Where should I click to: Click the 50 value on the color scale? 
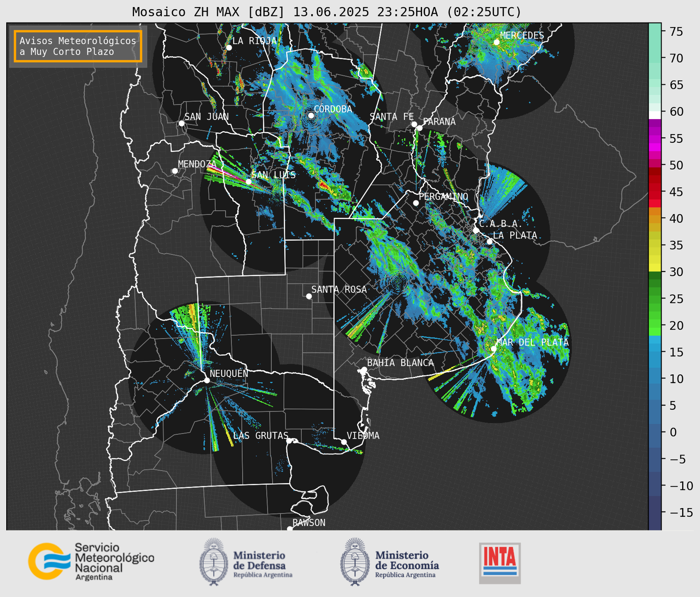(676, 165)
